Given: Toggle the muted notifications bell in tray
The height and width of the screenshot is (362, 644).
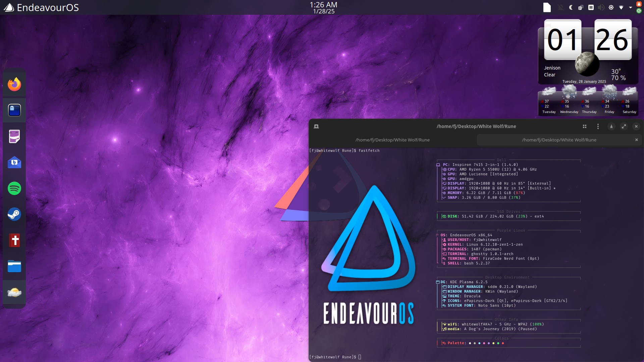Looking at the screenshot, I should tap(560, 7).
